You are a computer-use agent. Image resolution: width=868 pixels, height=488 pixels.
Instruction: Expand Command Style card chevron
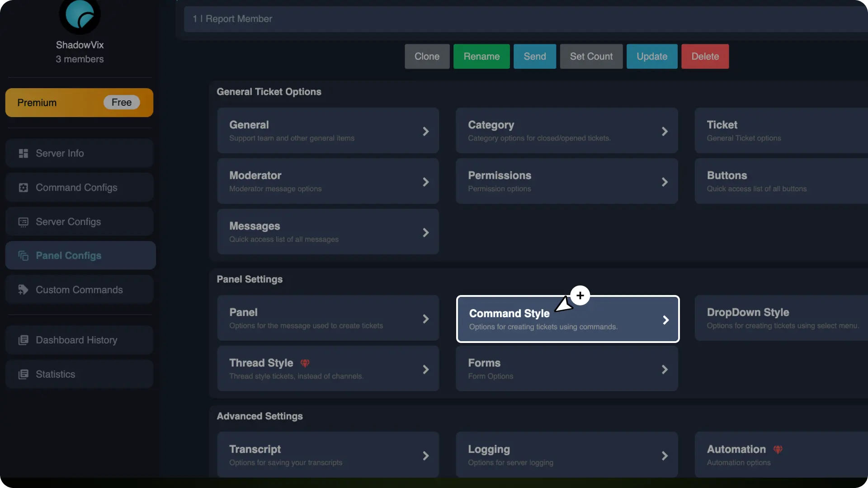click(665, 320)
